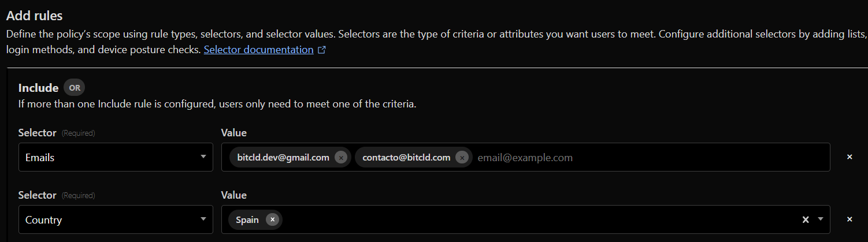Click the Value label above Spain
The image size is (868, 242).
pos(233,195)
